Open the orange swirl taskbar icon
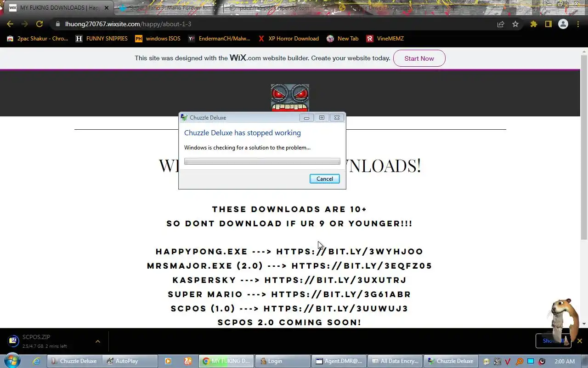Screen dimensions: 588x368 (x=188, y=361)
